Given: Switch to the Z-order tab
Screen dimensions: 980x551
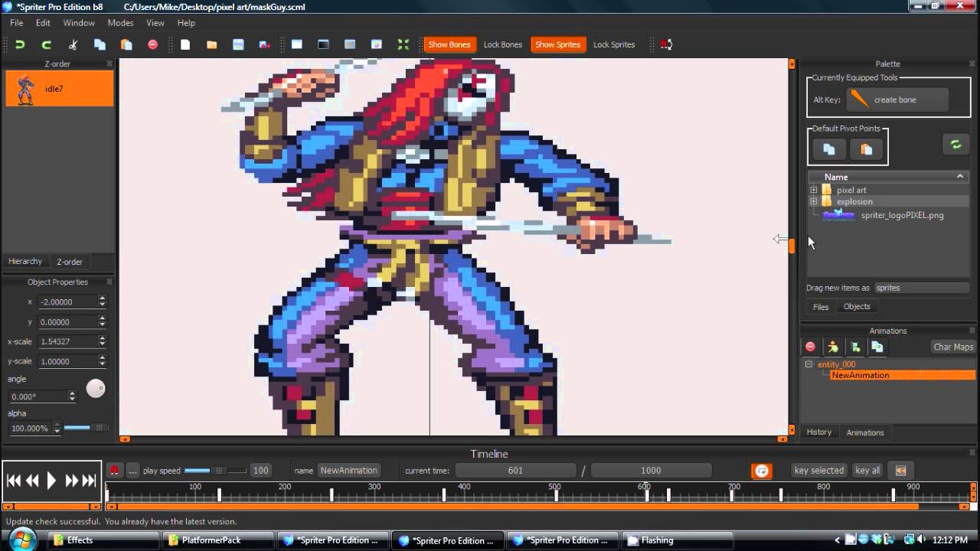Looking at the screenshot, I should coord(70,262).
